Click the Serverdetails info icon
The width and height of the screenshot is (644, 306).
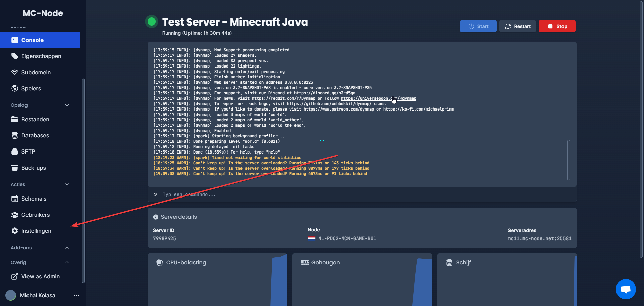point(156,217)
